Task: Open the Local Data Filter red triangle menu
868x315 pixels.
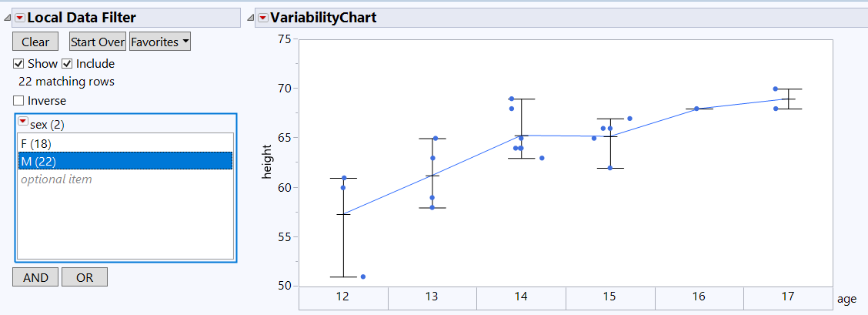Action: click(20, 18)
